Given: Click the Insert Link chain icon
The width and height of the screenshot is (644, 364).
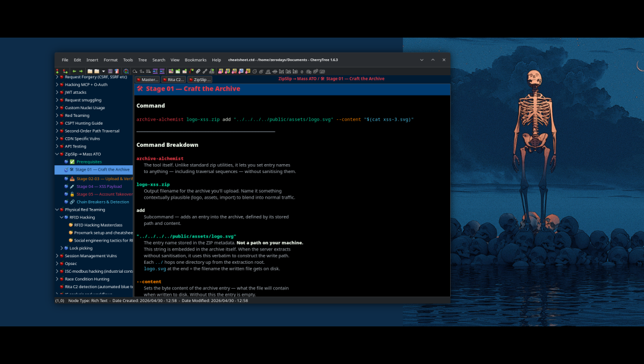Looking at the screenshot, I should click(198, 71).
